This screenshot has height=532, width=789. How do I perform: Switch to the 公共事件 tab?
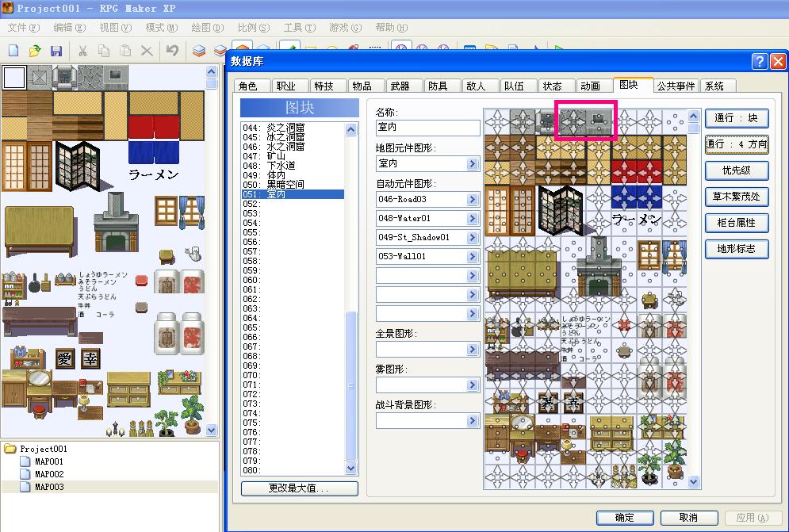[676, 86]
